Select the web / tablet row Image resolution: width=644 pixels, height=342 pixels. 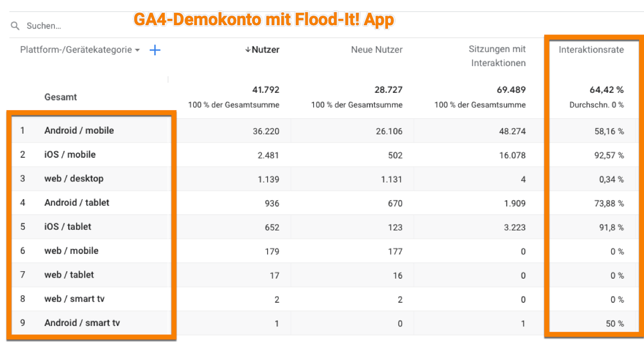(x=69, y=275)
